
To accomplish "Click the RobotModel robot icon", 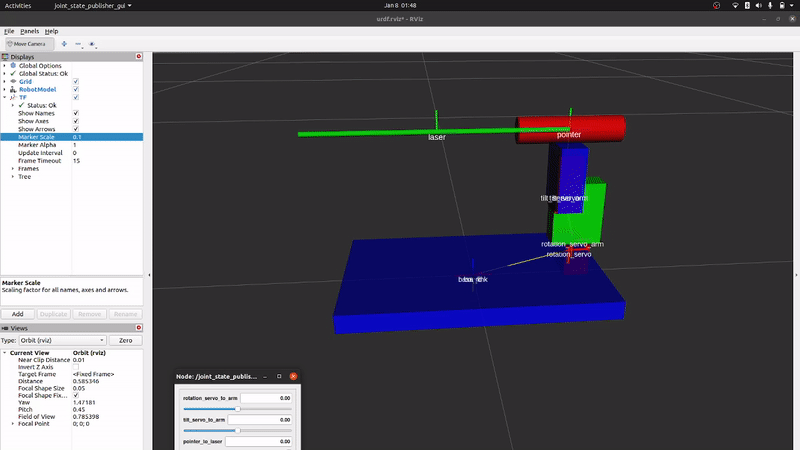I will pyautogui.click(x=13, y=89).
